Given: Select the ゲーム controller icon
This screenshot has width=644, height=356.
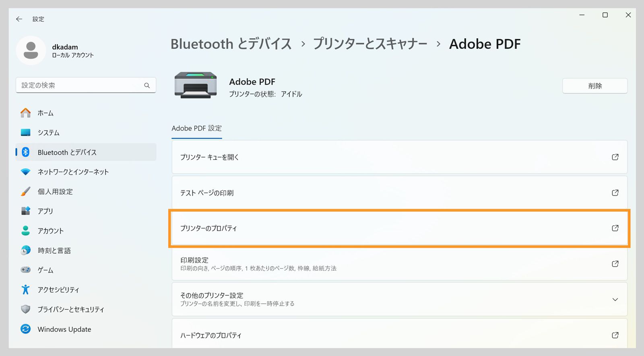Looking at the screenshot, I should [25, 270].
